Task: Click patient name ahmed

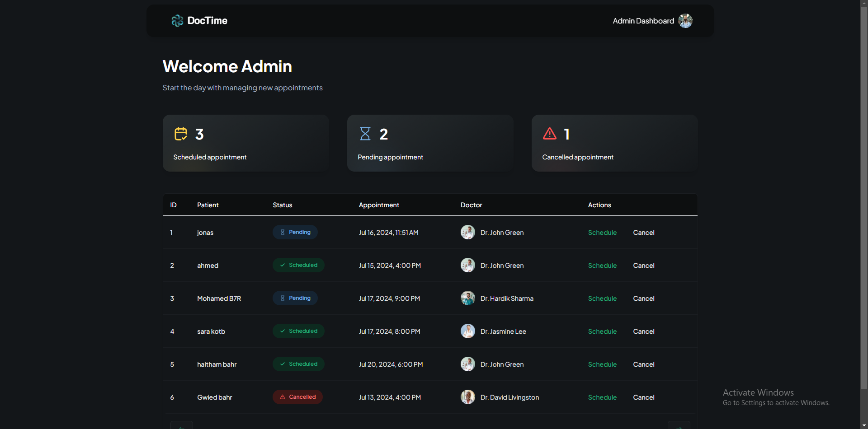Action: 208,266
